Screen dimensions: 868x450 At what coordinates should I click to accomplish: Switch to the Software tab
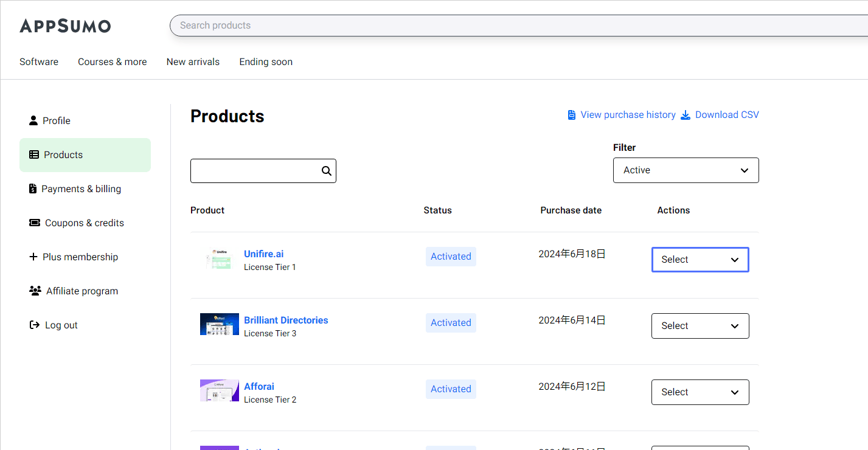tap(39, 62)
